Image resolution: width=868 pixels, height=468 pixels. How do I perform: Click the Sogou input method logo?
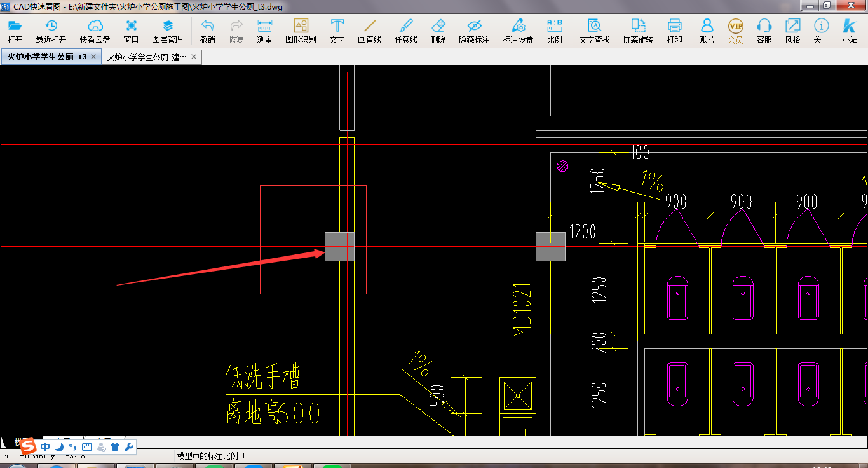(x=29, y=446)
